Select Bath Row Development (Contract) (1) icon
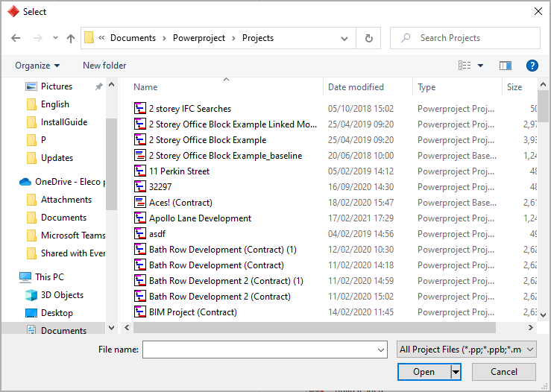This screenshot has width=551, height=392. [x=140, y=249]
